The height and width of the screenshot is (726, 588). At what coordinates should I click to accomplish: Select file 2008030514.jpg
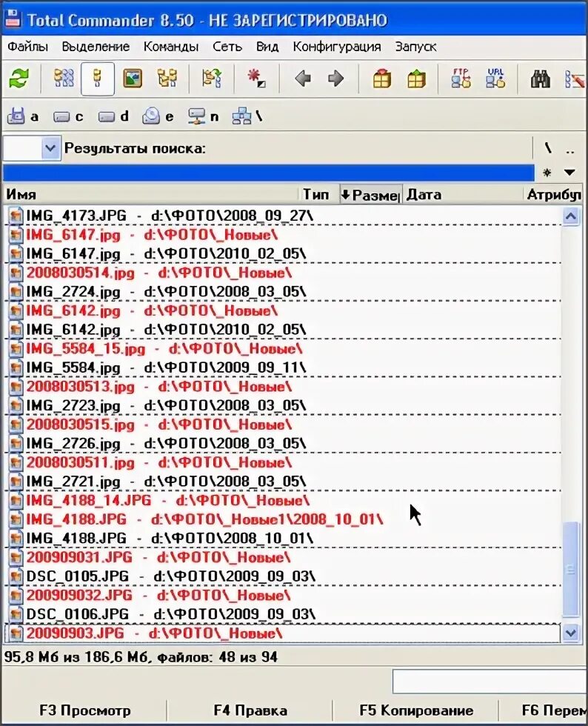(x=158, y=273)
